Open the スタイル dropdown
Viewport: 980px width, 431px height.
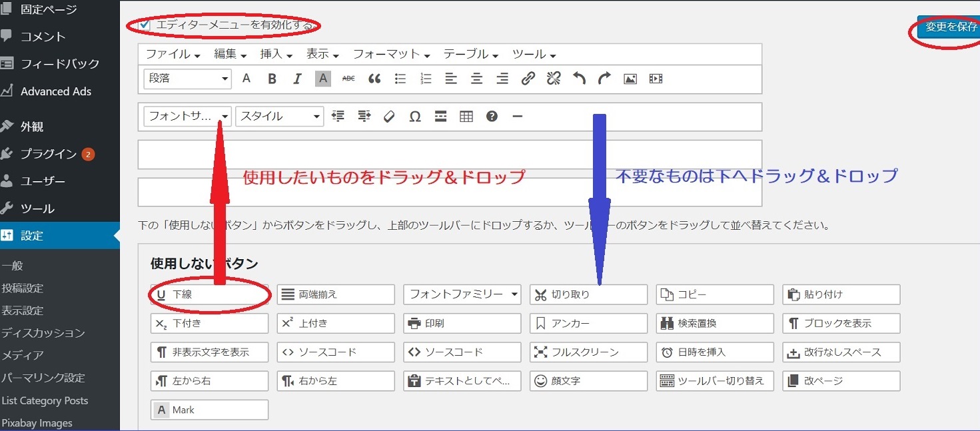[x=279, y=117]
